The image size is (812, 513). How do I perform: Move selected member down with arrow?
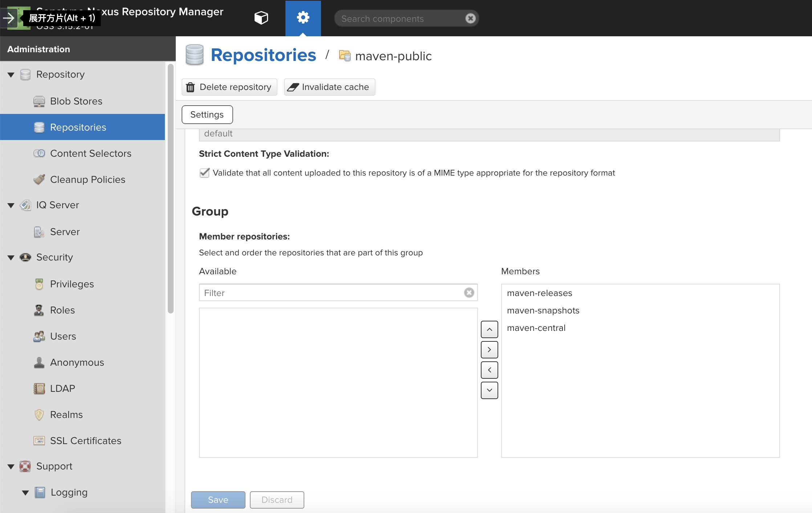489,390
